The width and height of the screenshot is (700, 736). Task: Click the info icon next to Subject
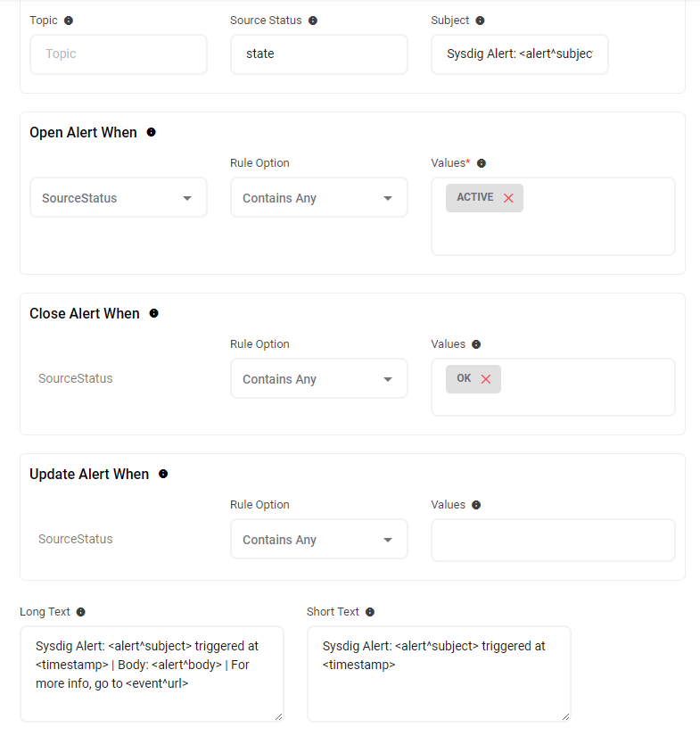point(480,21)
